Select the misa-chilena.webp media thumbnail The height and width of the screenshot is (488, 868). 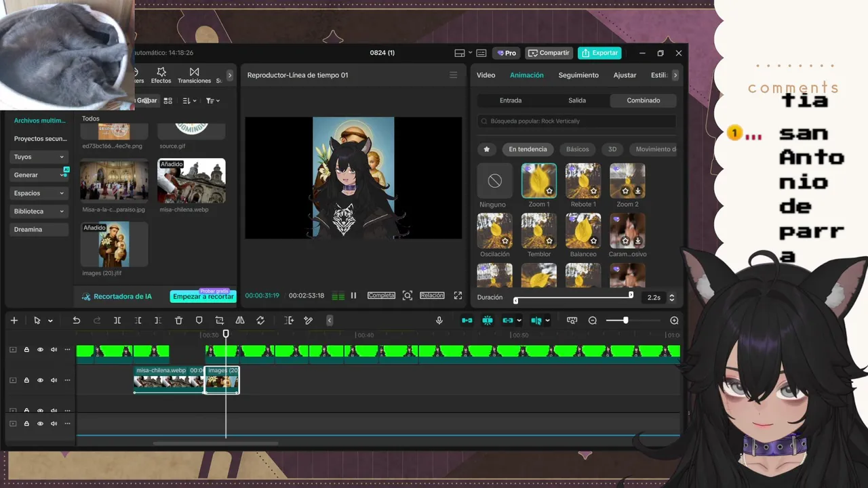(191, 181)
